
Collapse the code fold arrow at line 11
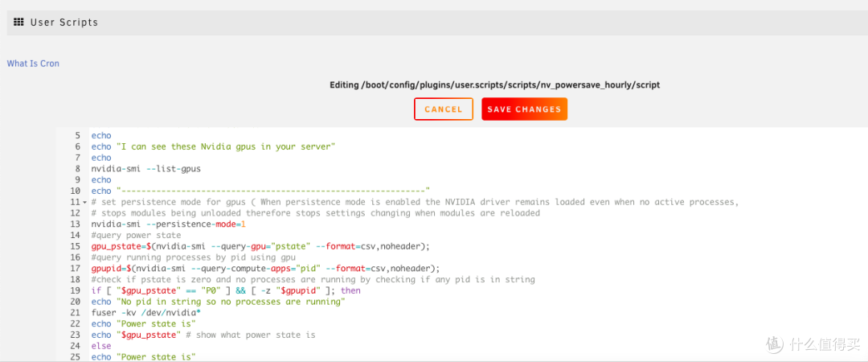coord(84,203)
